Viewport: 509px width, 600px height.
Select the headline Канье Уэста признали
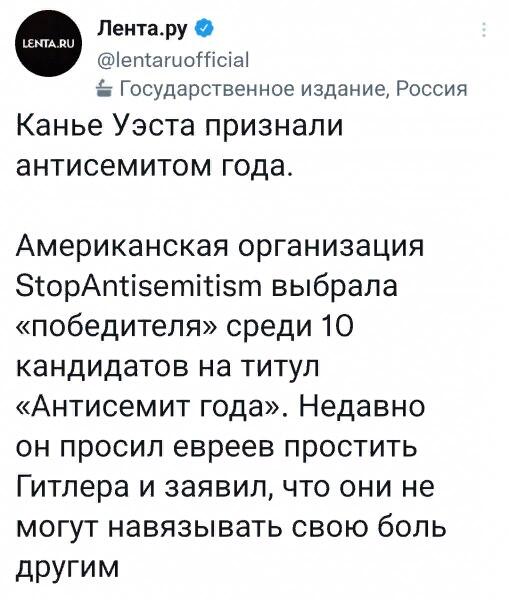click(179, 126)
